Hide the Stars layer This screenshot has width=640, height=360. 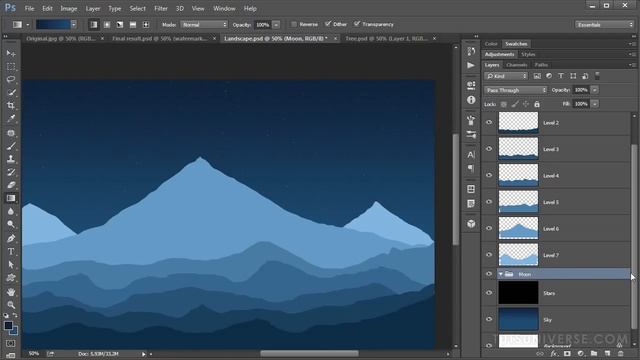489,293
